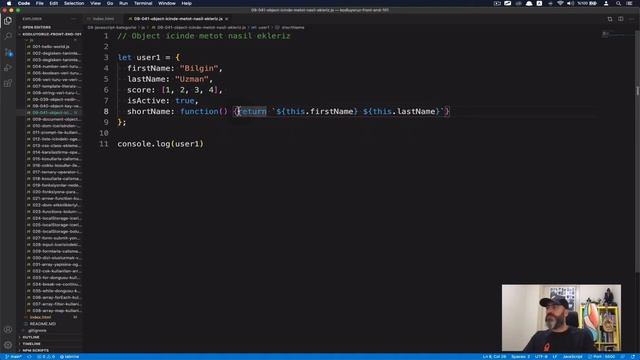Click the tabnine status bar item
Viewport: 640px width, 360px height.
[69, 357]
